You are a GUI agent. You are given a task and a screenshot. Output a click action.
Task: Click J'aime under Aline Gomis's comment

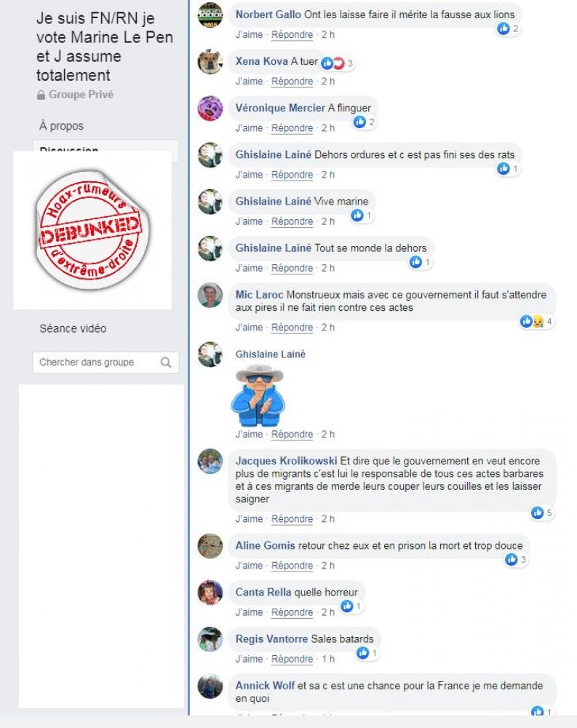[250, 566]
